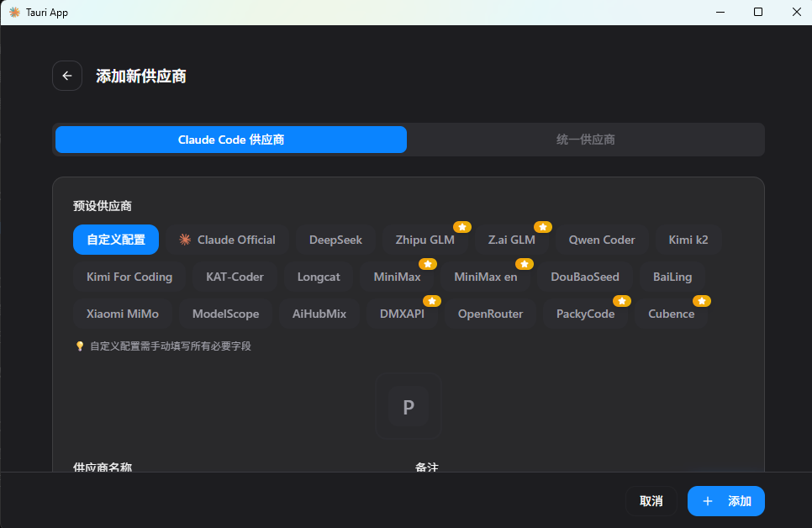Switch to 统一供应商 tab
The width and height of the screenshot is (812, 528).
pyautogui.click(x=585, y=140)
